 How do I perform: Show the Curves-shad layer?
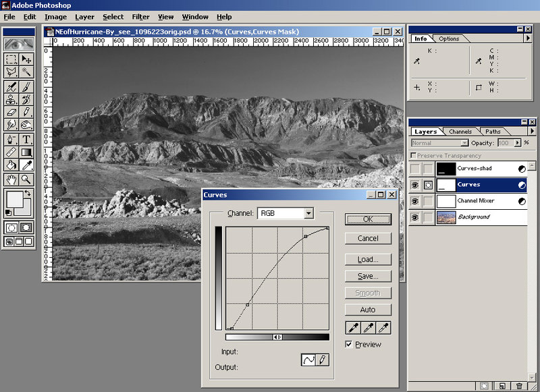pyautogui.click(x=415, y=169)
